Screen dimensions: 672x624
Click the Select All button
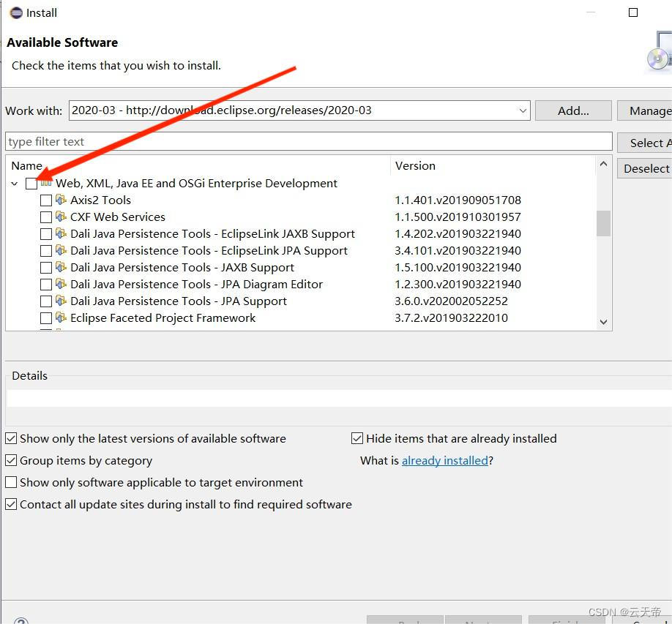[645, 143]
